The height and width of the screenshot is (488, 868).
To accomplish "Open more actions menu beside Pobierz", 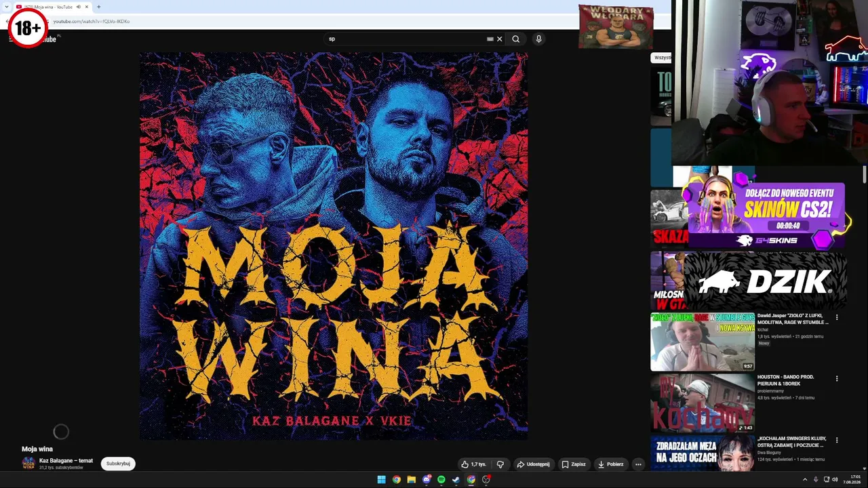I will coord(638,464).
